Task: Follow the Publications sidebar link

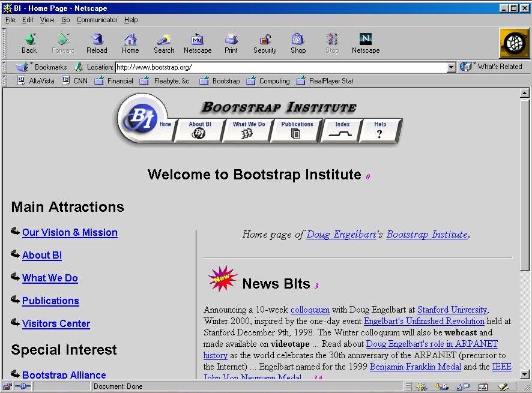Action: [x=50, y=301]
